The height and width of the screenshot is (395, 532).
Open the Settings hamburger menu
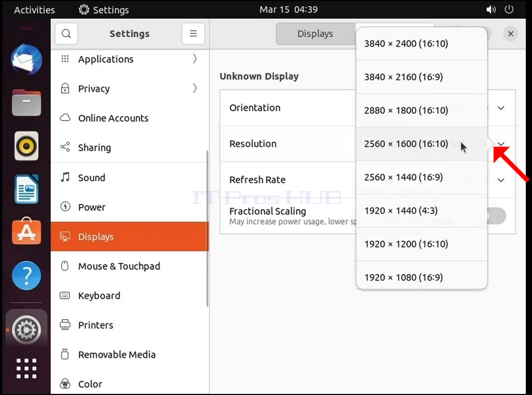[193, 34]
